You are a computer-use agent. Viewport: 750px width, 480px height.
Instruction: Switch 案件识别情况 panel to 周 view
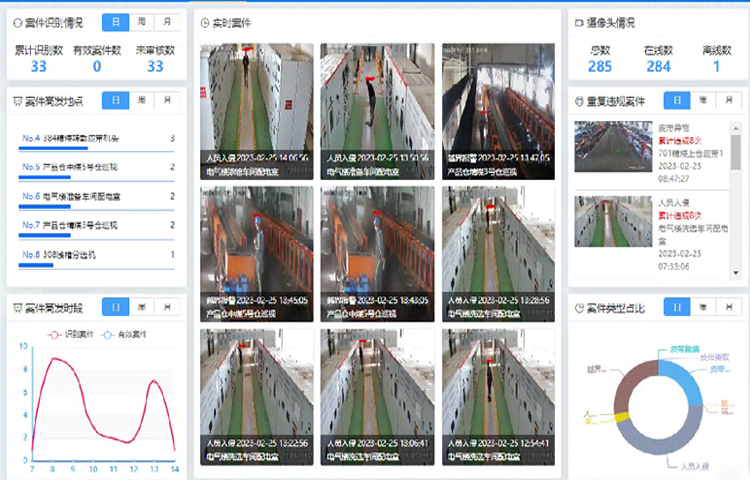point(143,21)
